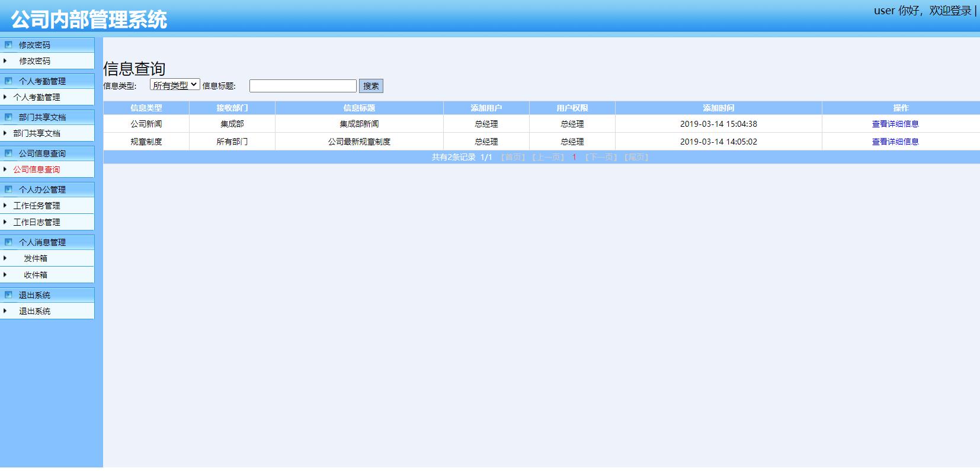Click the arrow bullet next to 收件箱
This screenshot has height=471, width=980.
5,275
